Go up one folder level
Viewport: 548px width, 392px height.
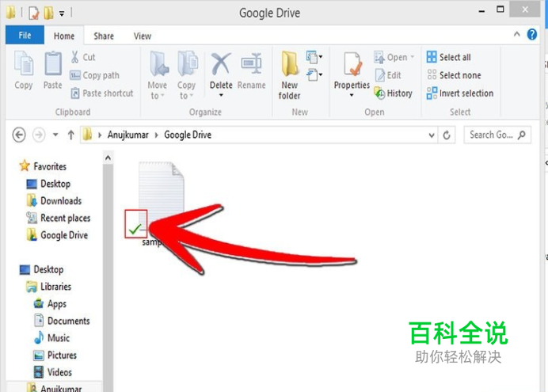[x=71, y=135]
